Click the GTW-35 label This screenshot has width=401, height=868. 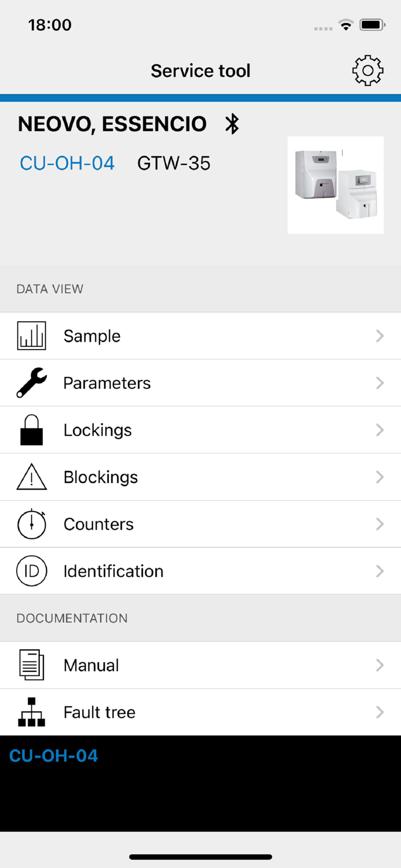pyautogui.click(x=173, y=163)
